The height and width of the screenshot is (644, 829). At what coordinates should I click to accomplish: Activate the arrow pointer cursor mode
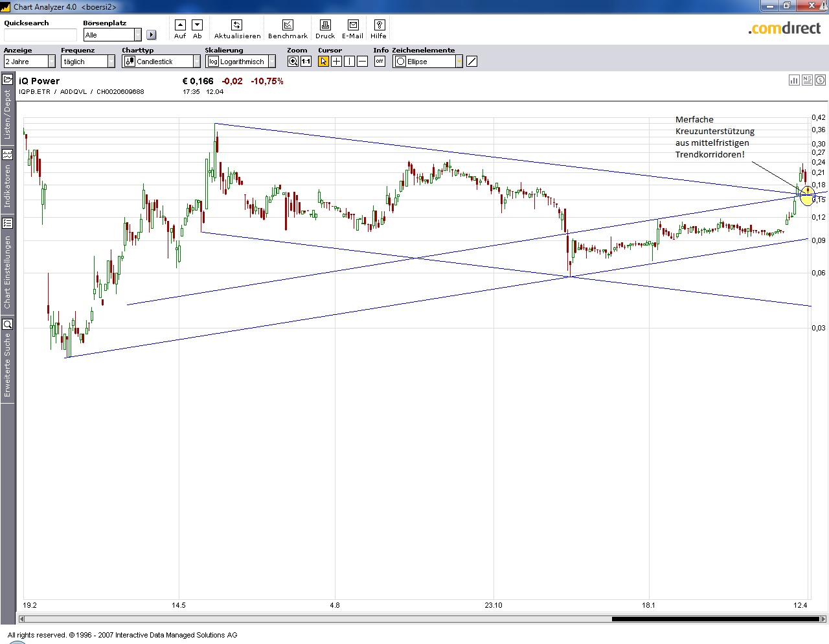tap(323, 62)
